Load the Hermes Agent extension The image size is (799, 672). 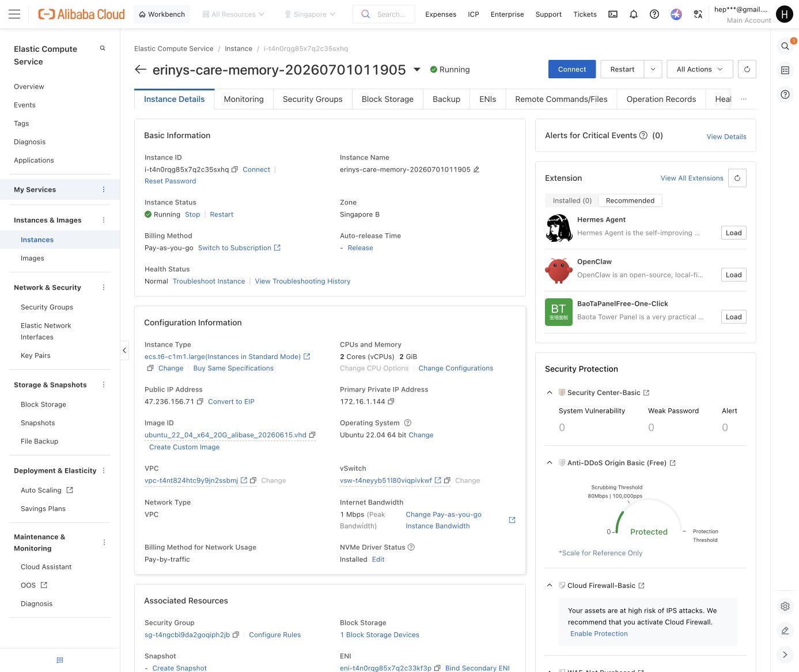[x=734, y=233]
